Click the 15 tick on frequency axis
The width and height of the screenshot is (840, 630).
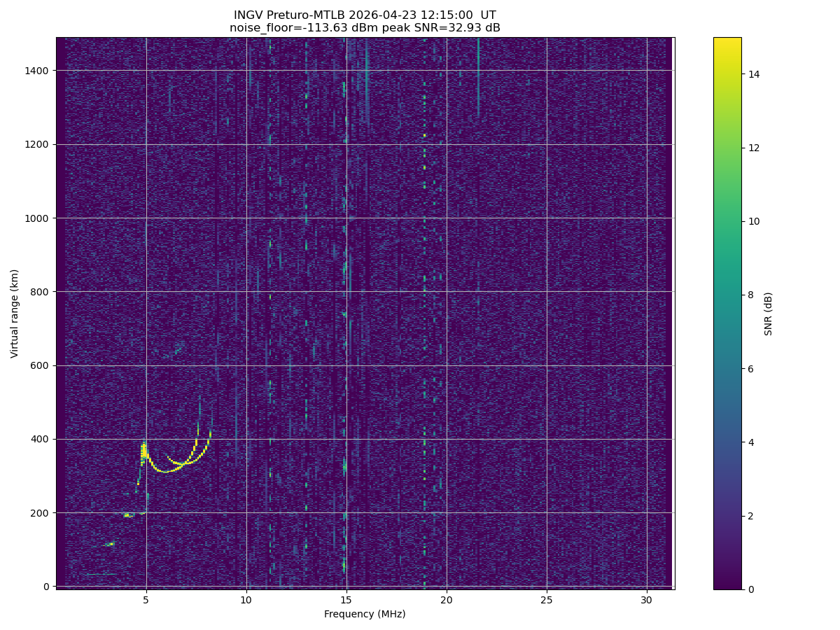pyautogui.click(x=346, y=600)
